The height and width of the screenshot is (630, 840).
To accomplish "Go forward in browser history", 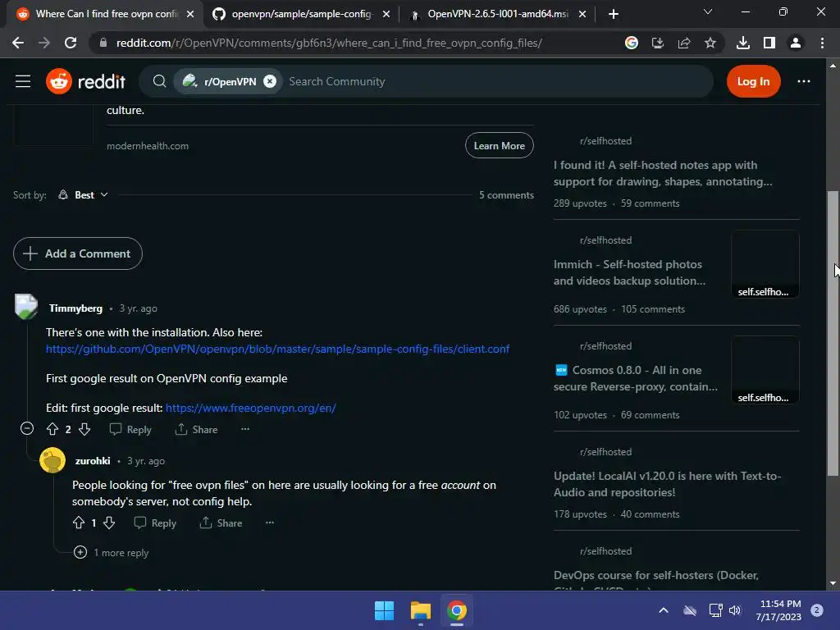I will pyautogui.click(x=44, y=43).
